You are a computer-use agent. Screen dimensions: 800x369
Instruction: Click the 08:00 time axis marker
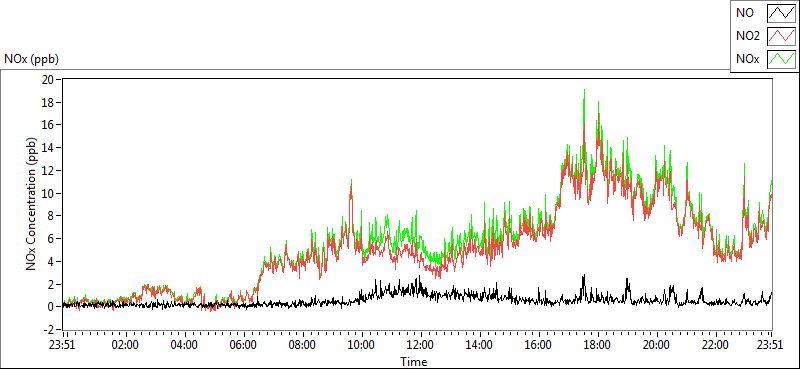[302, 344]
